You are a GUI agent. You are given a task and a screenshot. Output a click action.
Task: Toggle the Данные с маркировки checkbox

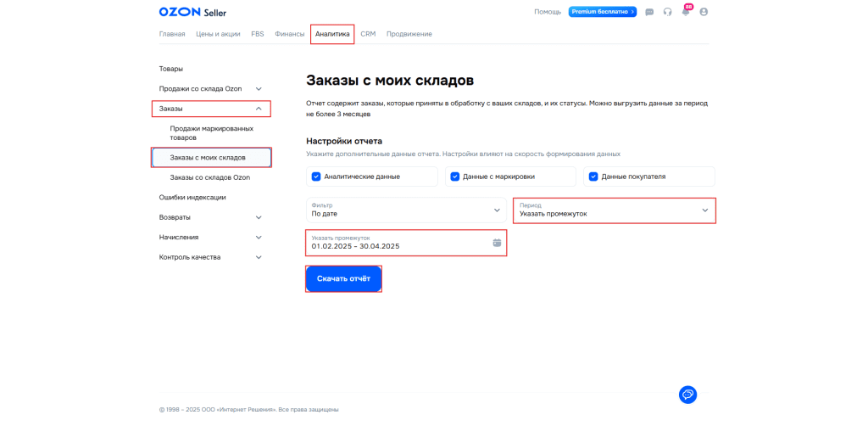[455, 177]
